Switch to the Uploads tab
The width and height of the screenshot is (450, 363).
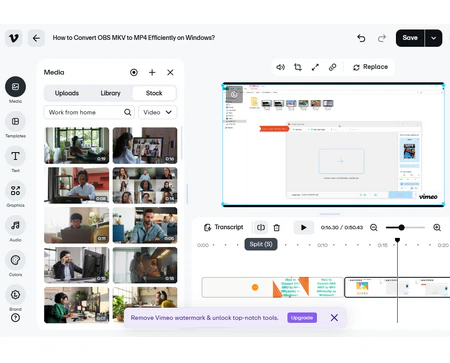(67, 93)
